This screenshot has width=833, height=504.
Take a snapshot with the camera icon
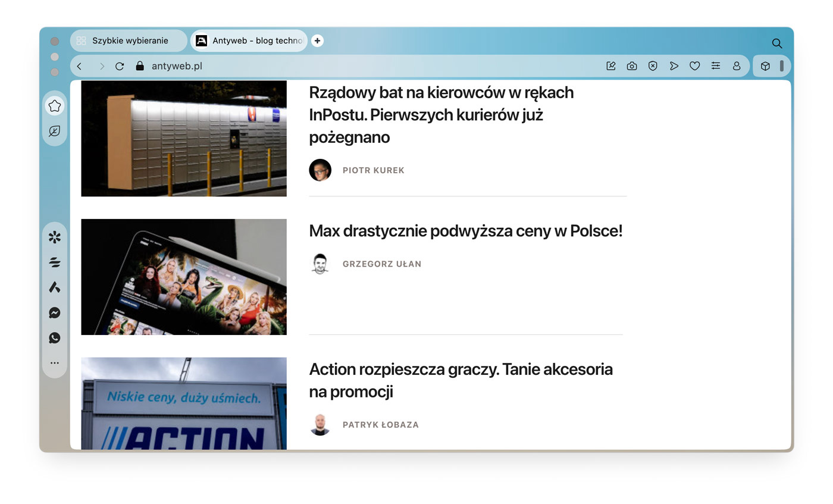[632, 66]
